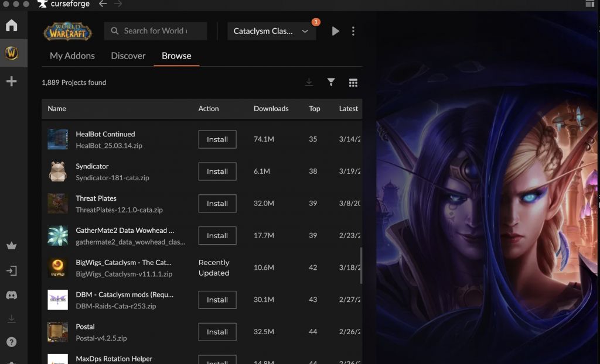Screen dimensions: 600x364
Task: Click the filter funnel icon
Action: pos(331,83)
